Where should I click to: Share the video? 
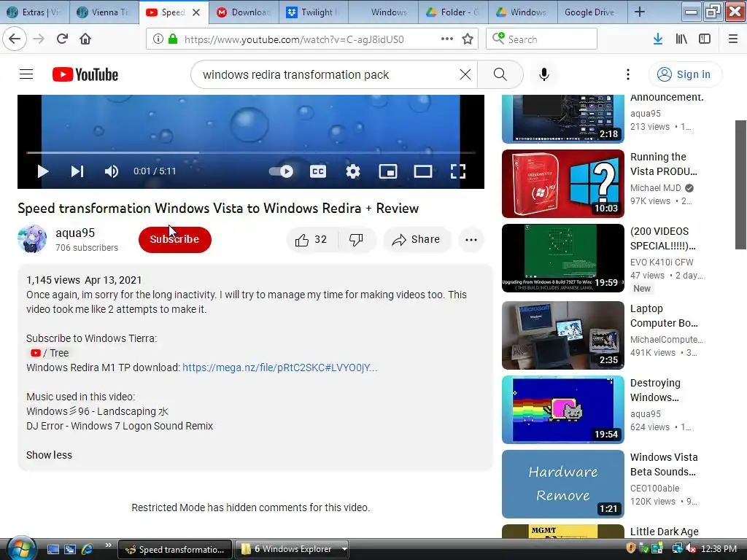click(x=416, y=239)
